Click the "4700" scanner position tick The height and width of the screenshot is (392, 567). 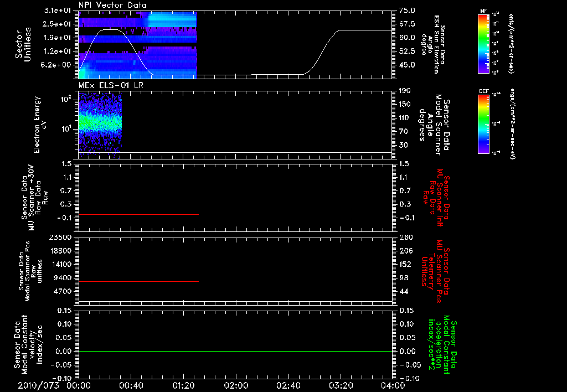[64, 291]
